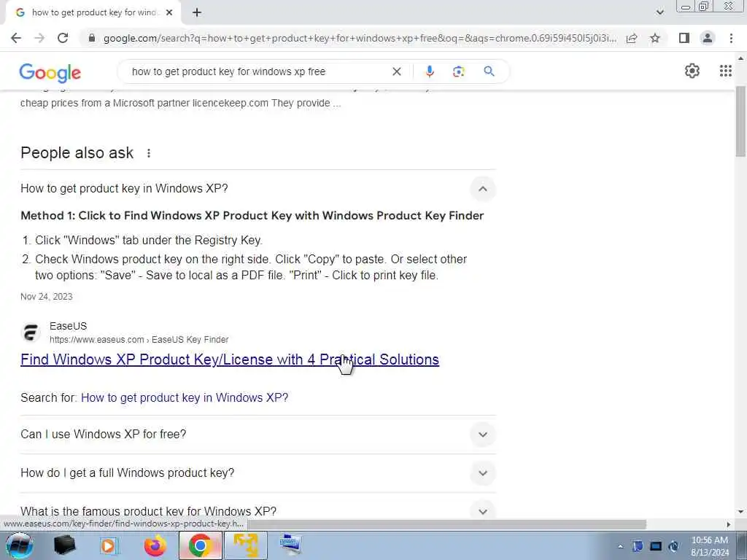Show hidden system tray icons
The height and width of the screenshot is (560, 747).
click(x=620, y=547)
